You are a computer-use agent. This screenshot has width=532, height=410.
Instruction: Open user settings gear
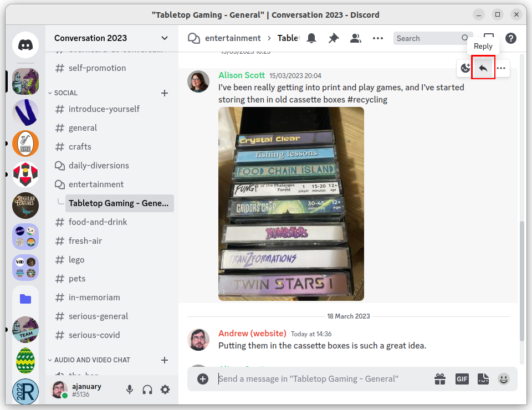(165, 389)
